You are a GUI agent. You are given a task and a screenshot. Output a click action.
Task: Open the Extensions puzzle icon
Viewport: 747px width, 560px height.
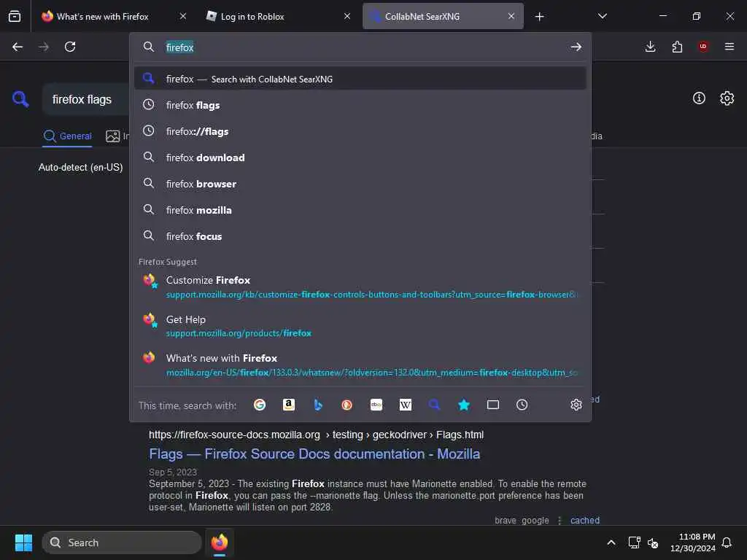(677, 47)
